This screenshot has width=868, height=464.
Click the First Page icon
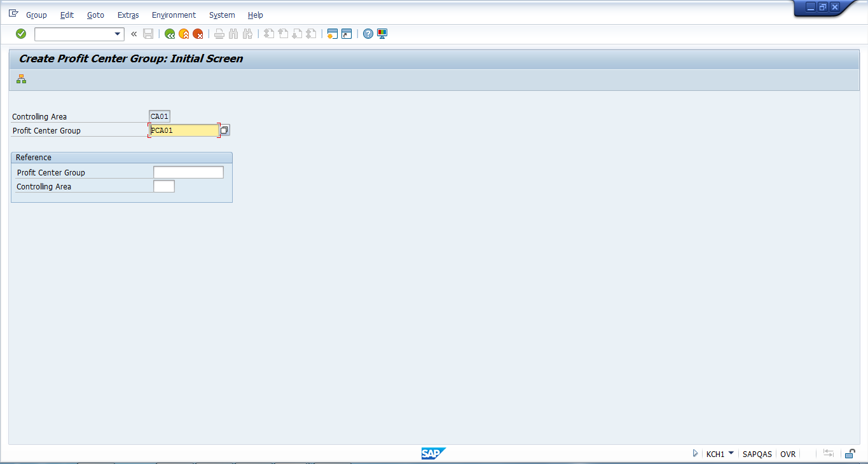[269, 34]
